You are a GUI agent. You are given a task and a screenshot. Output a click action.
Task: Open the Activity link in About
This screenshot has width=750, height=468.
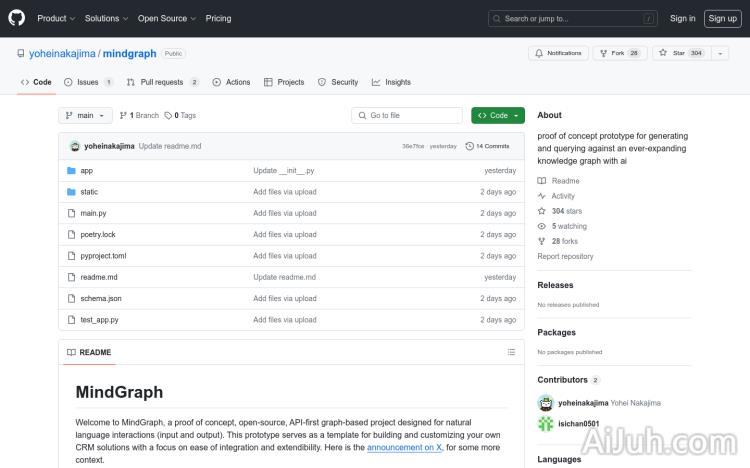(x=563, y=196)
